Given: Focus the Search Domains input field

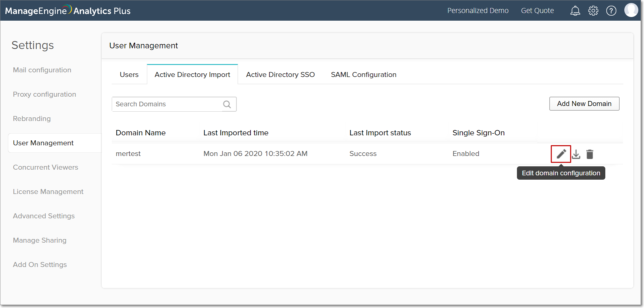Looking at the screenshot, I should click(x=167, y=104).
